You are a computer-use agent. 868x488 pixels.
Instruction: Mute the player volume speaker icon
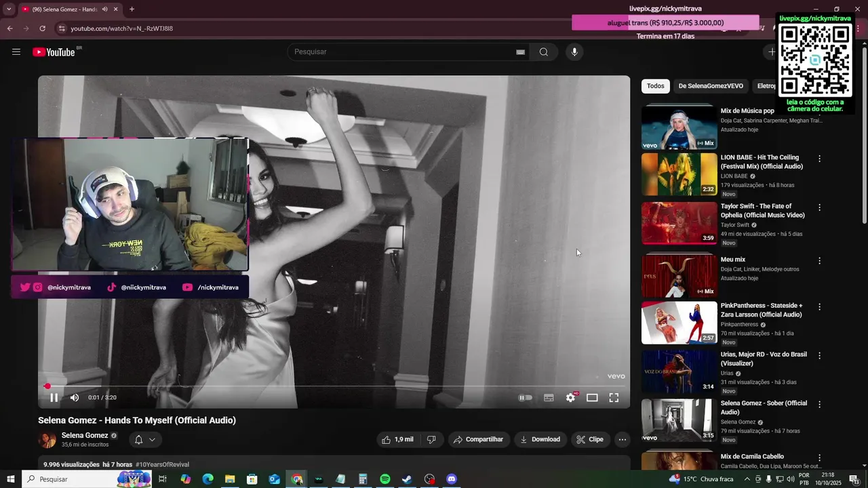point(75,398)
